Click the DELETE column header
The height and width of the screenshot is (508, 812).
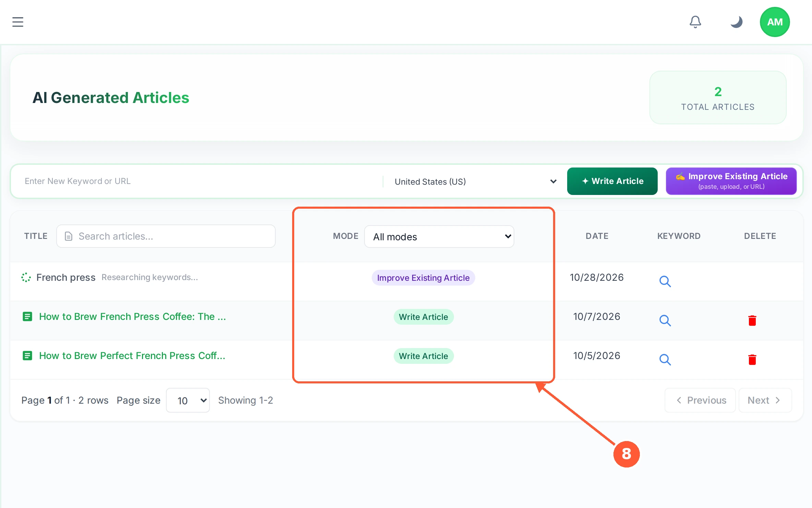click(760, 236)
